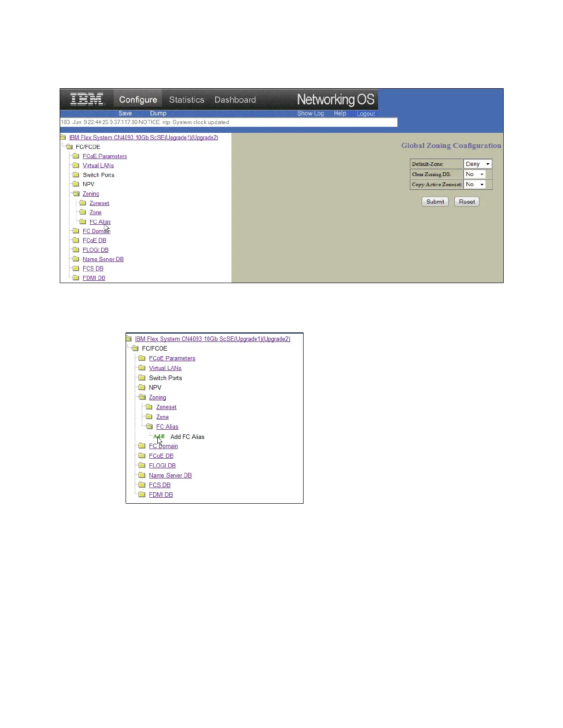Open FLOGI DB in upper tree
Screen dimensions: 563x728
(x=96, y=250)
